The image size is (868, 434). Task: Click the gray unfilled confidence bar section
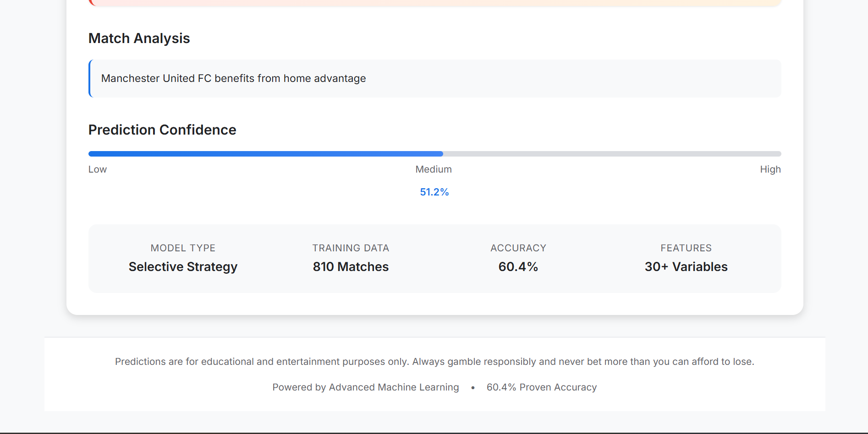click(612, 154)
